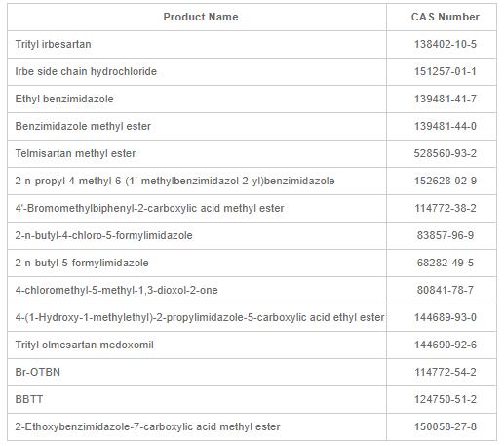
Task: Click CAS number 139481-41-7
Action: (446, 99)
